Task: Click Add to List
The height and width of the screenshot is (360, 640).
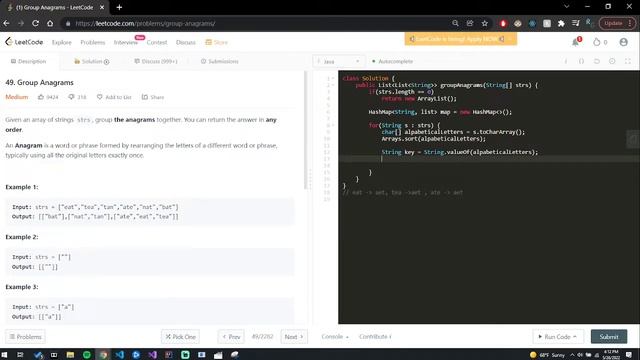Action: (x=114, y=97)
